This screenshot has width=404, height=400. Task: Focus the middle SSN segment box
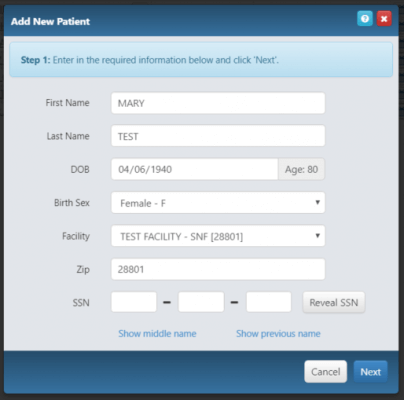pos(201,302)
